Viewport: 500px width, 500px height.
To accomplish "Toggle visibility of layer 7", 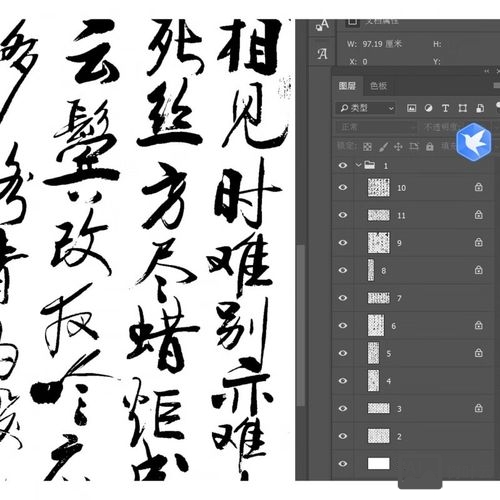I will (343, 298).
